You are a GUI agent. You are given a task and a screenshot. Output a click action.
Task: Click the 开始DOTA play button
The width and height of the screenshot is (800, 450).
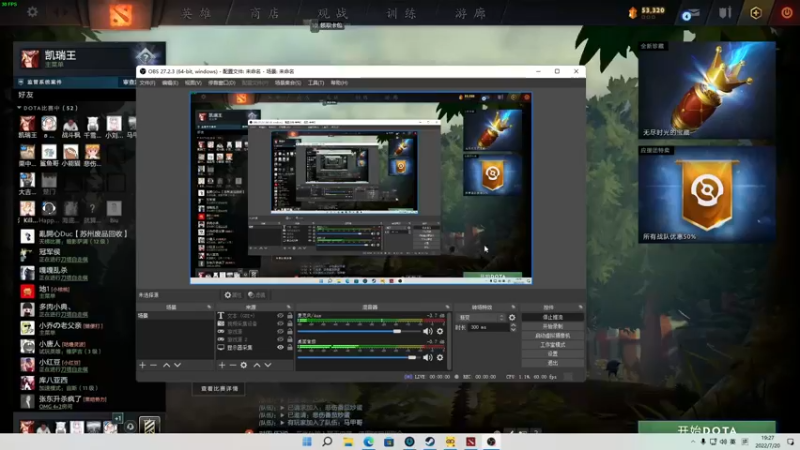pyautogui.click(x=707, y=428)
